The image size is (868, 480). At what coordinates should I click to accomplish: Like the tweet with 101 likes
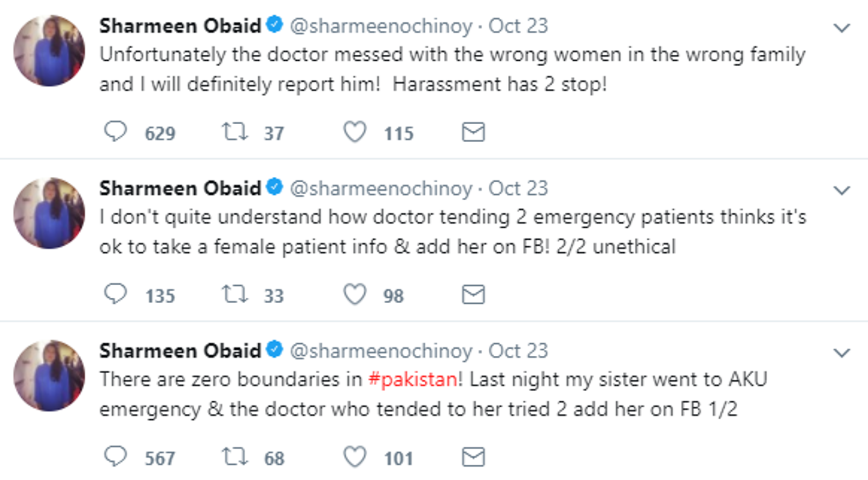355,457
